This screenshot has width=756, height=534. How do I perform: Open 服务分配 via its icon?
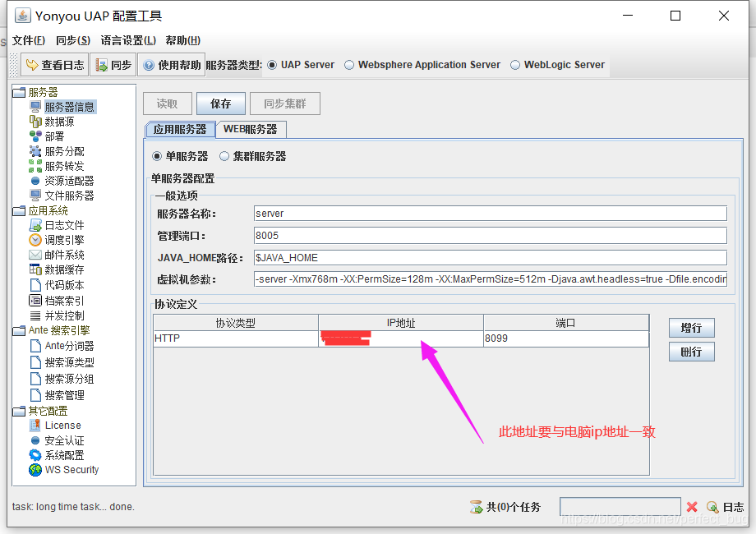click(x=35, y=151)
